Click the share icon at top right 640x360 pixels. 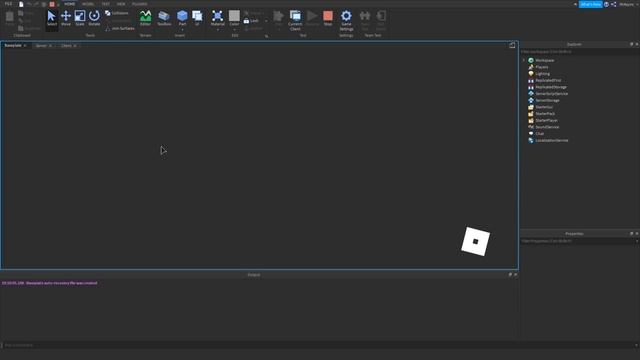(x=613, y=4)
